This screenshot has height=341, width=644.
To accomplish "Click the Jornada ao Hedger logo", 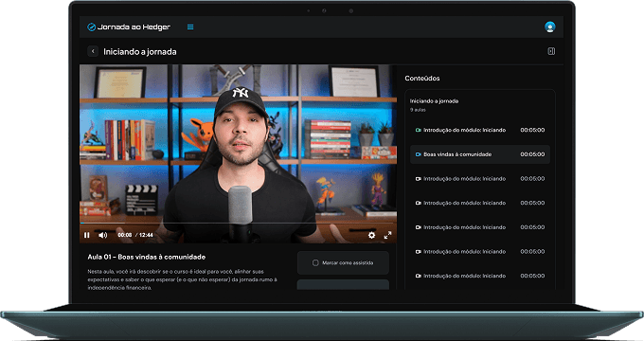I will pos(129,27).
